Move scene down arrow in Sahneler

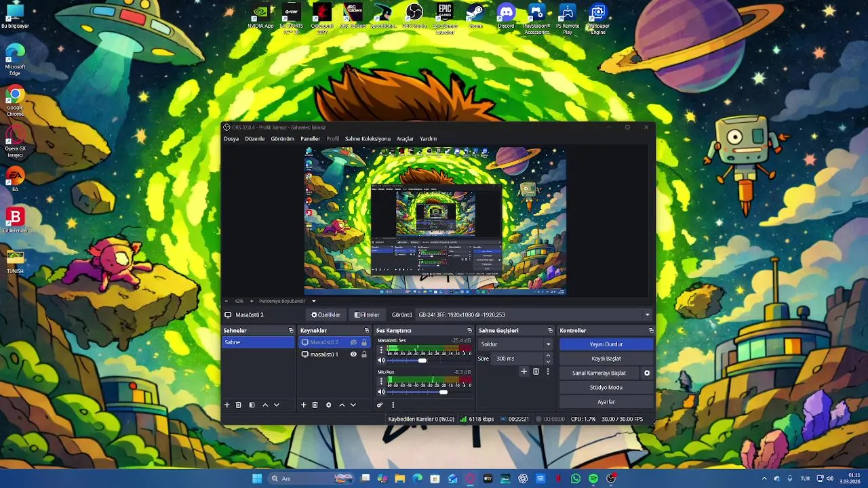point(276,405)
